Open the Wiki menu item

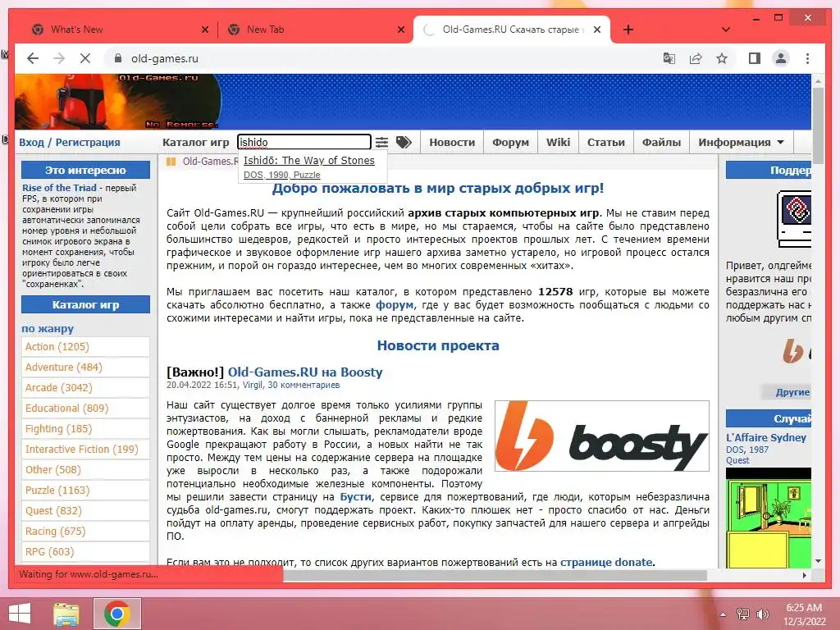(x=558, y=143)
